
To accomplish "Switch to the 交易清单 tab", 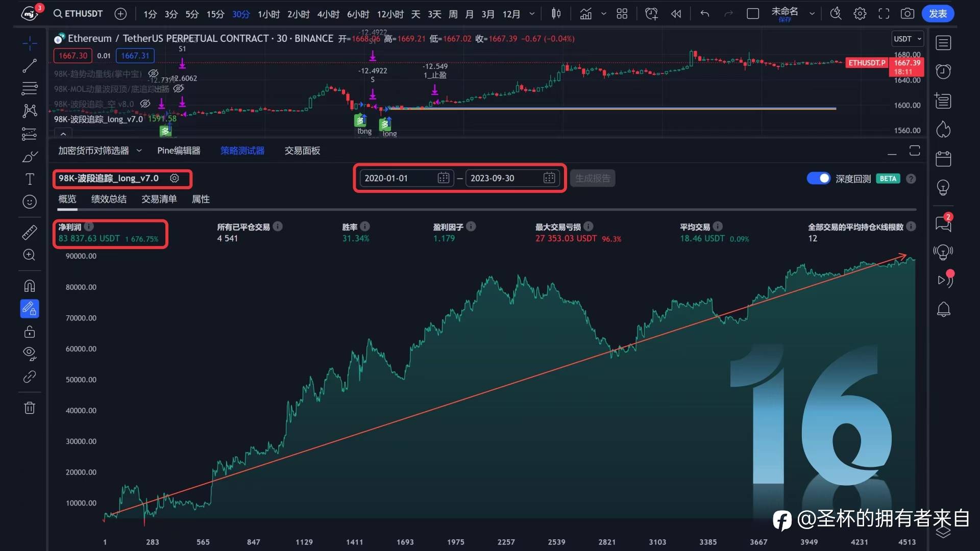I will tap(159, 199).
